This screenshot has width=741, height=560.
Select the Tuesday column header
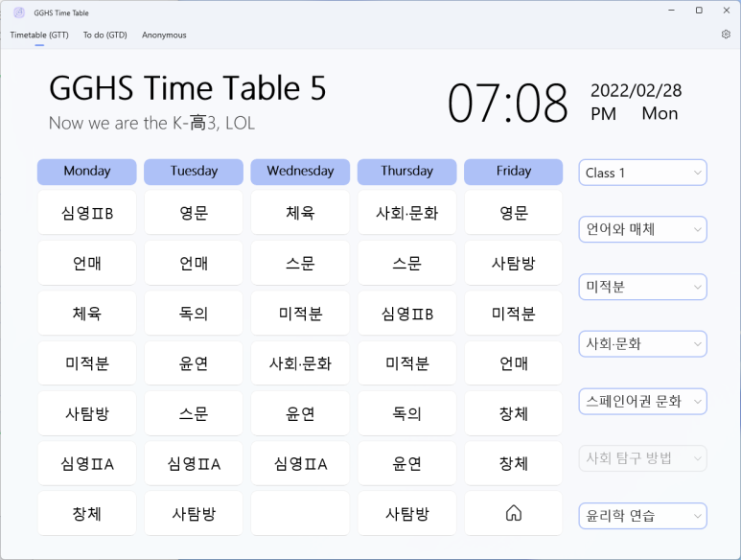click(x=194, y=172)
